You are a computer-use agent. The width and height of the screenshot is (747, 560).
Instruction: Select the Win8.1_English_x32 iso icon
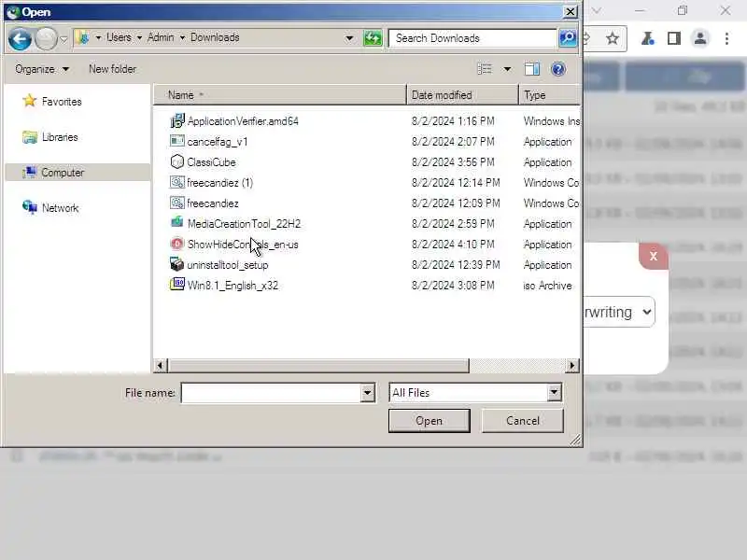tap(176, 285)
